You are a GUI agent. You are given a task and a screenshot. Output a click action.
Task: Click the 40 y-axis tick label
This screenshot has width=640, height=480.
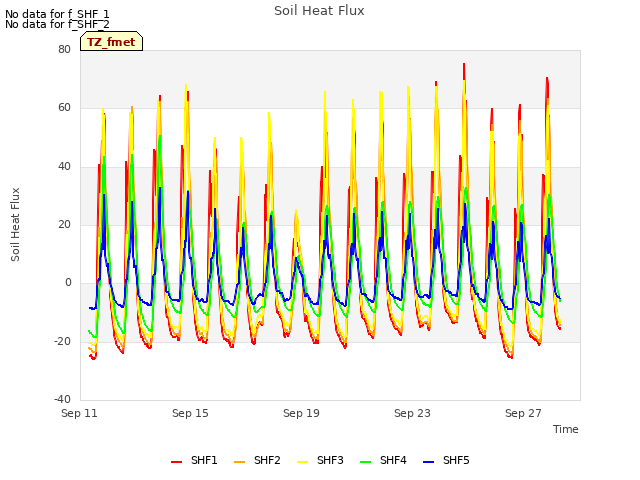click(64, 166)
